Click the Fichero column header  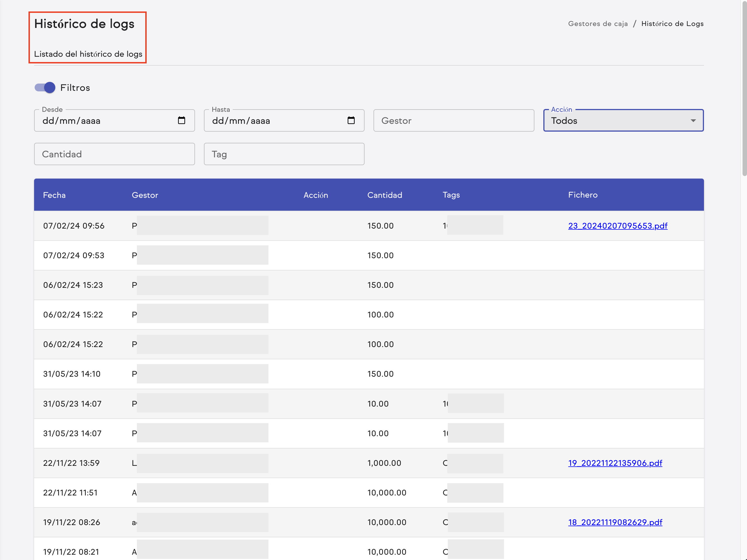(582, 195)
